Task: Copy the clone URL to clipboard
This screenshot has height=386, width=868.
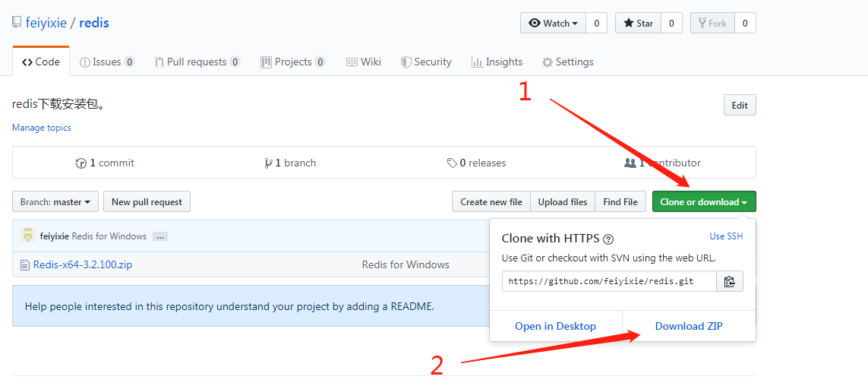Action: point(730,281)
